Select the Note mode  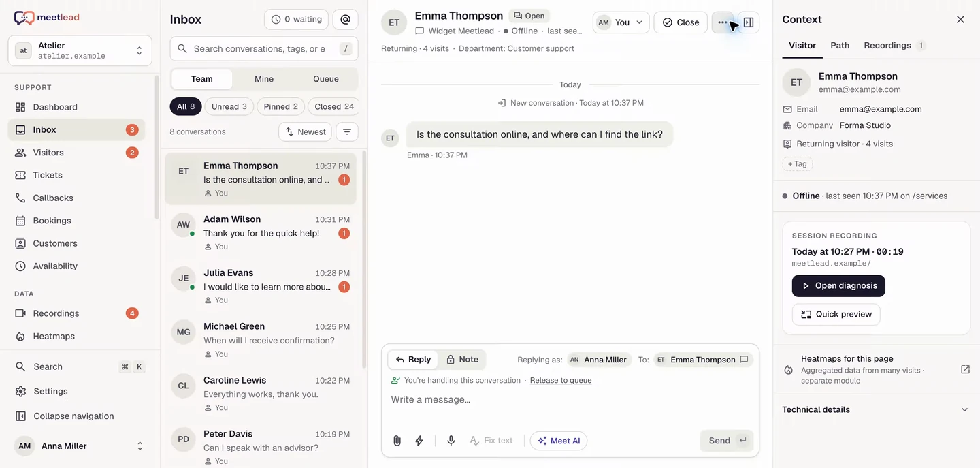point(462,360)
